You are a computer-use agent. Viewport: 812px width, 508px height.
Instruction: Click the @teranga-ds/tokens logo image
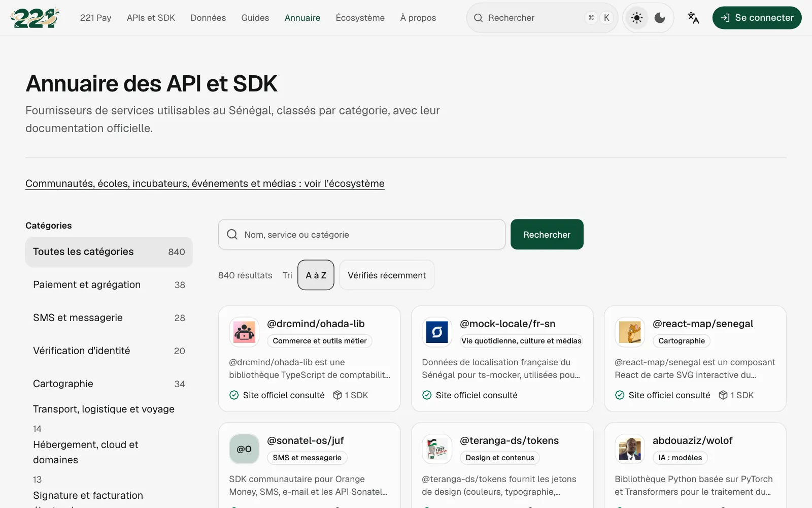437,449
